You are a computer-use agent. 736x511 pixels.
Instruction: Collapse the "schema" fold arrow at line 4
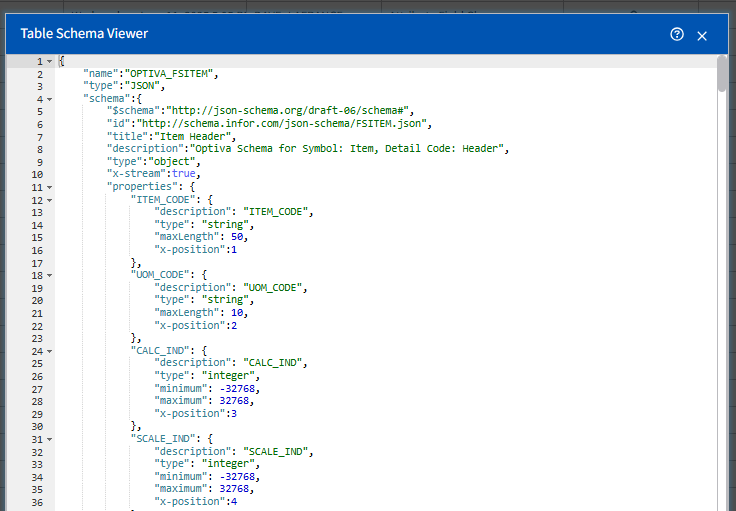coord(50,99)
